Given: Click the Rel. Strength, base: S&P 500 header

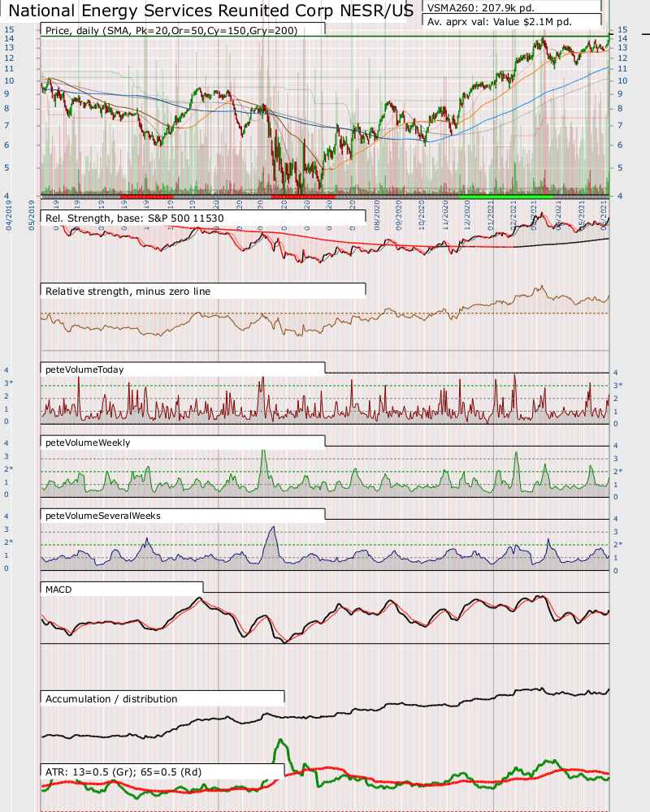Looking at the screenshot, I should [135, 218].
